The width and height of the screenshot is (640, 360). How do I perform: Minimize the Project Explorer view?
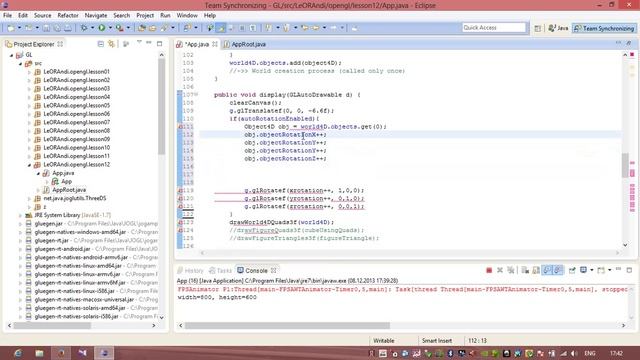[x=149, y=43]
